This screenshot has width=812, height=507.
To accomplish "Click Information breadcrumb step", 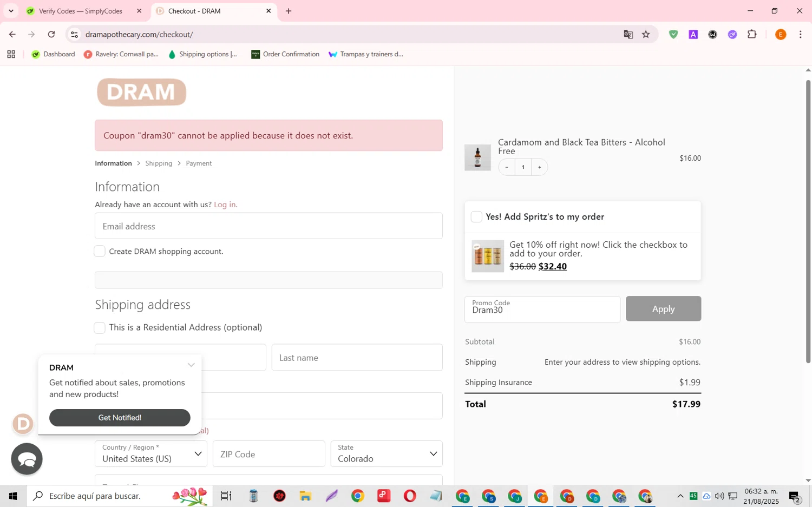I will point(113,163).
